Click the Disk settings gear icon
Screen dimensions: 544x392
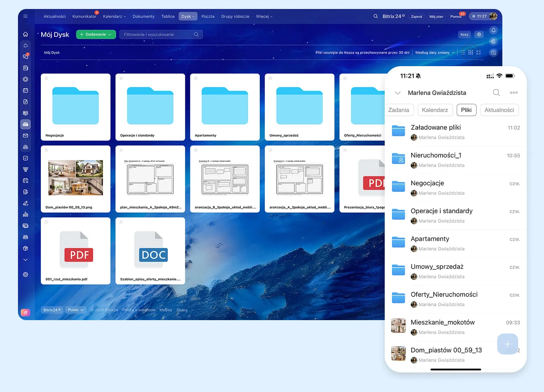[479, 35]
